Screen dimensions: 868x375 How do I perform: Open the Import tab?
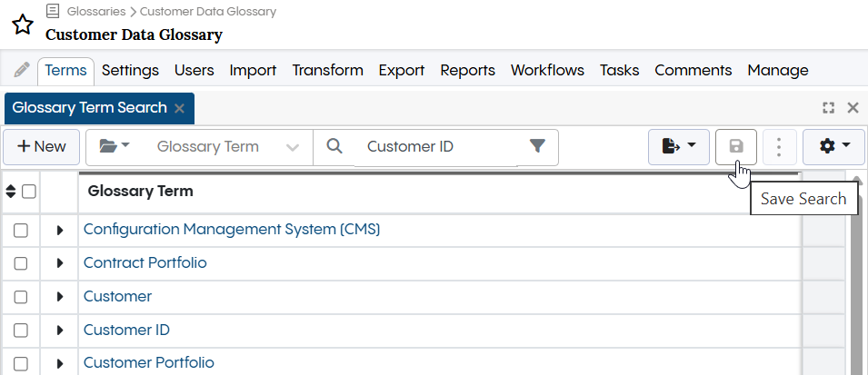[x=253, y=71]
